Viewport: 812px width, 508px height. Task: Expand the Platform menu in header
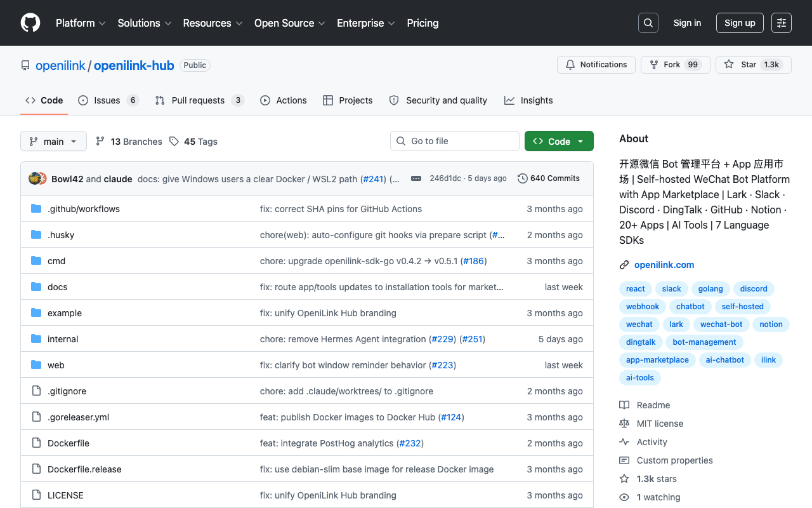(81, 23)
